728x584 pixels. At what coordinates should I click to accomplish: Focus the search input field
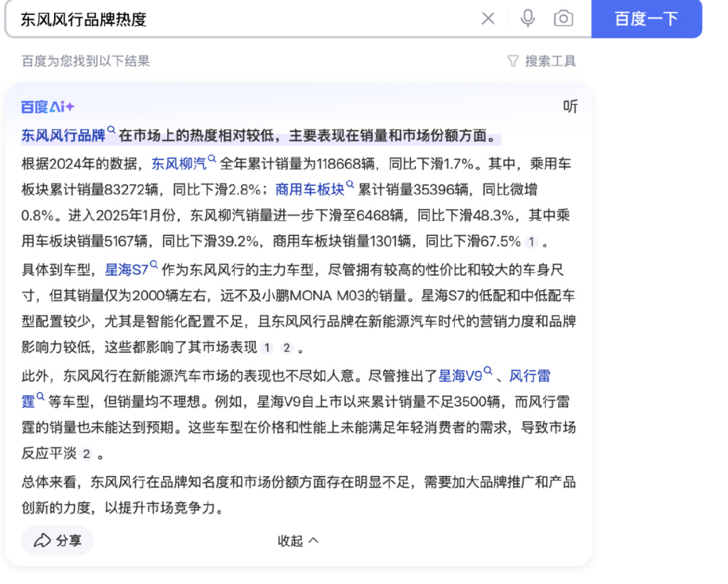pyautogui.click(x=246, y=19)
